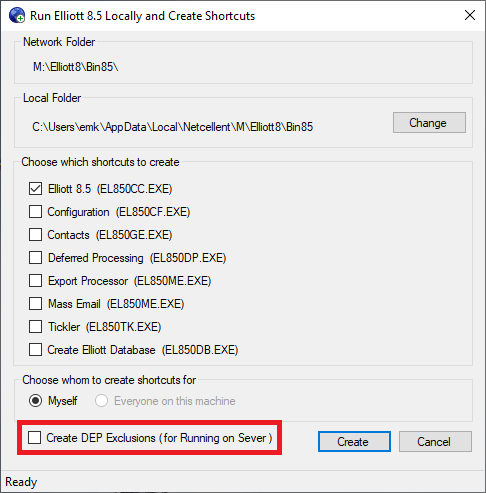Click the Ready status bar text
Image resolution: width=486 pixels, height=493 pixels.
pyautogui.click(x=21, y=482)
